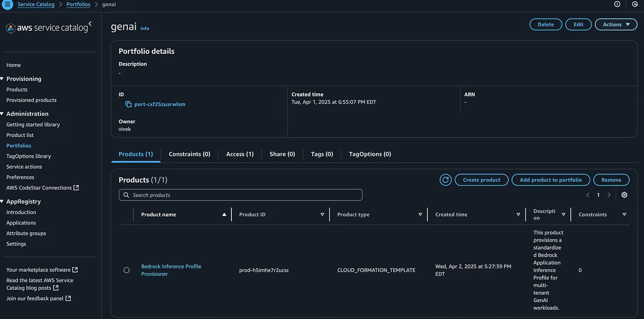Open AppRegistry Settings
644x319 pixels.
click(x=16, y=244)
